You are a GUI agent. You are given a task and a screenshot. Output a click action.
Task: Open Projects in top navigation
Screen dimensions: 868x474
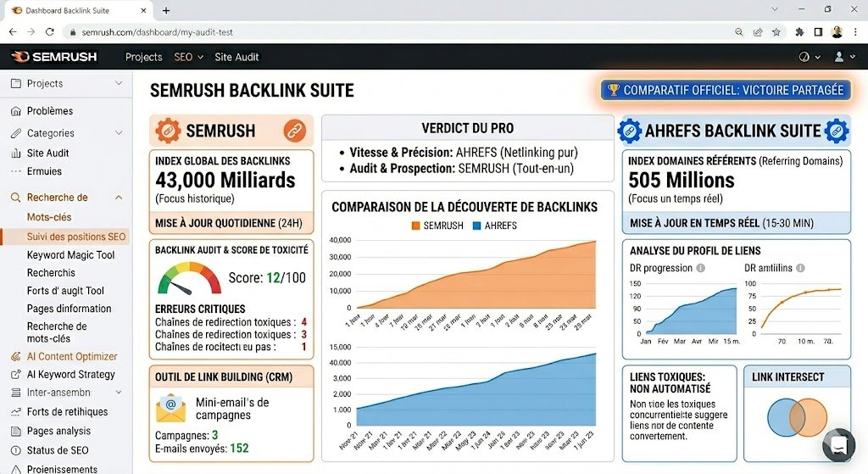point(144,57)
